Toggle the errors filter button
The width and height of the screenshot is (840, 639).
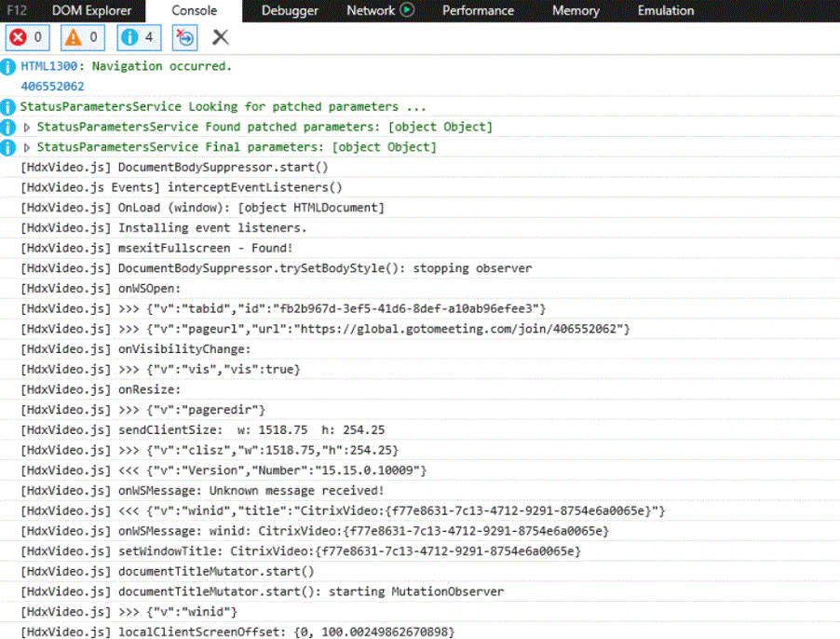[x=27, y=37]
